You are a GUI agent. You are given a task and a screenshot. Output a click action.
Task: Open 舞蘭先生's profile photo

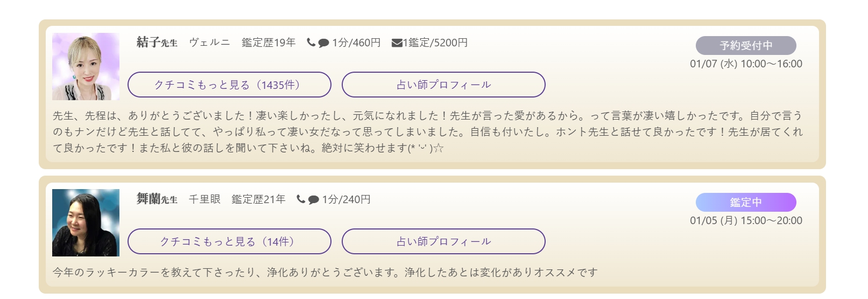point(86,222)
